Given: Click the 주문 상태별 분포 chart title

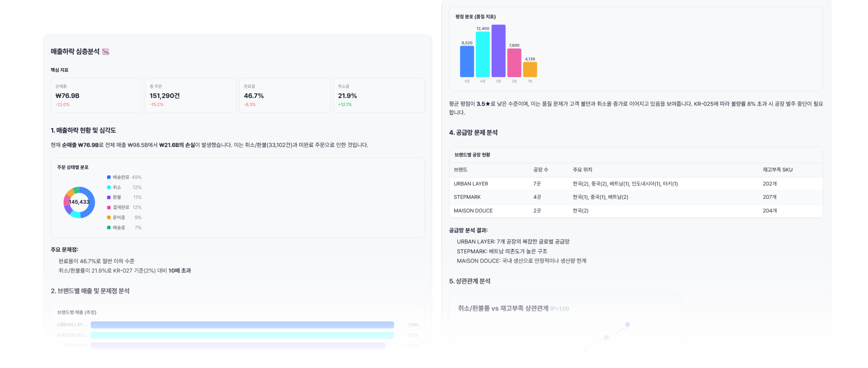Looking at the screenshot, I should click(x=73, y=167).
